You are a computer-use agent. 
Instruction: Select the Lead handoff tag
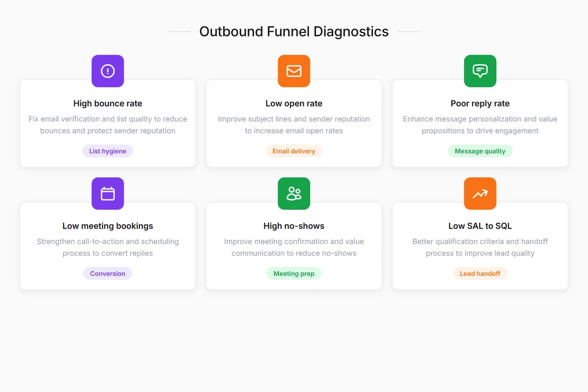pyautogui.click(x=480, y=274)
